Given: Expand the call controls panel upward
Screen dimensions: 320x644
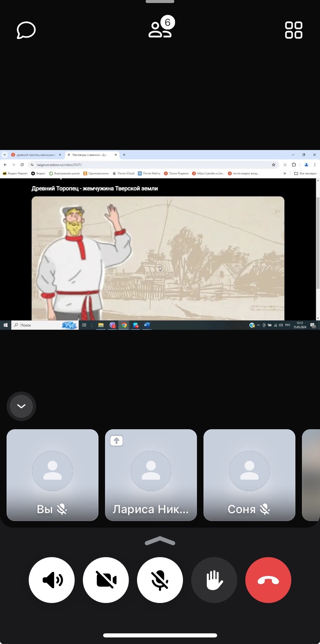Looking at the screenshot, I should 160,541.
